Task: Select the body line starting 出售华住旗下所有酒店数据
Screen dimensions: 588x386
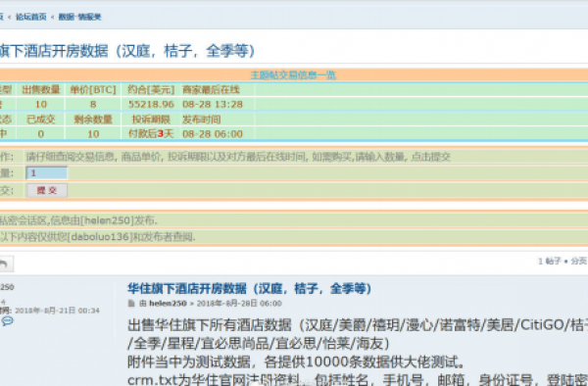Action: [358, 325]
